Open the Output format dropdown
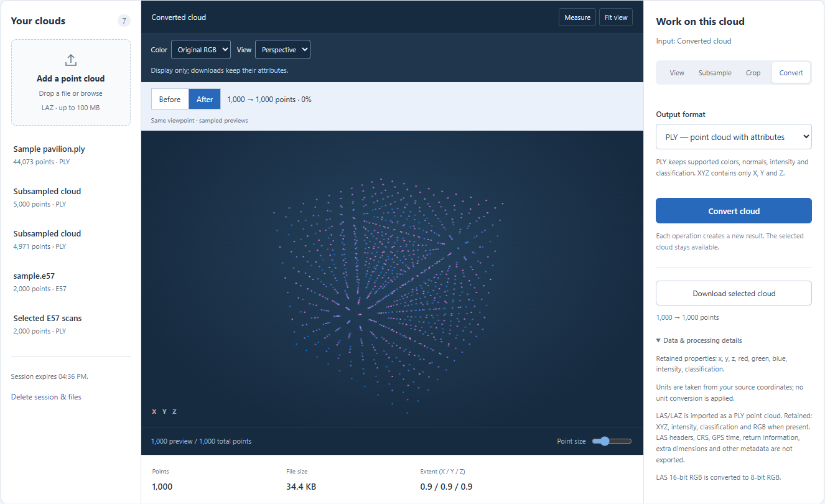 click(734, 137)
